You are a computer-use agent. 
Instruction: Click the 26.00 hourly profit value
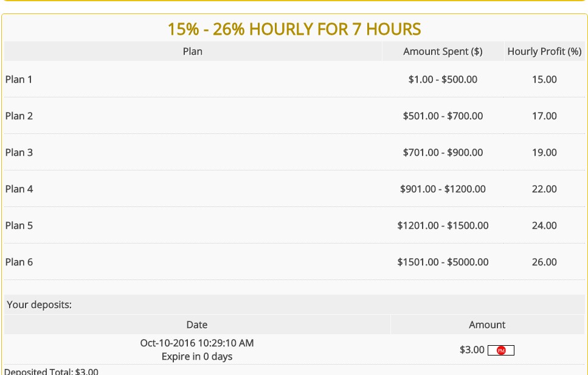coord(544,262)
